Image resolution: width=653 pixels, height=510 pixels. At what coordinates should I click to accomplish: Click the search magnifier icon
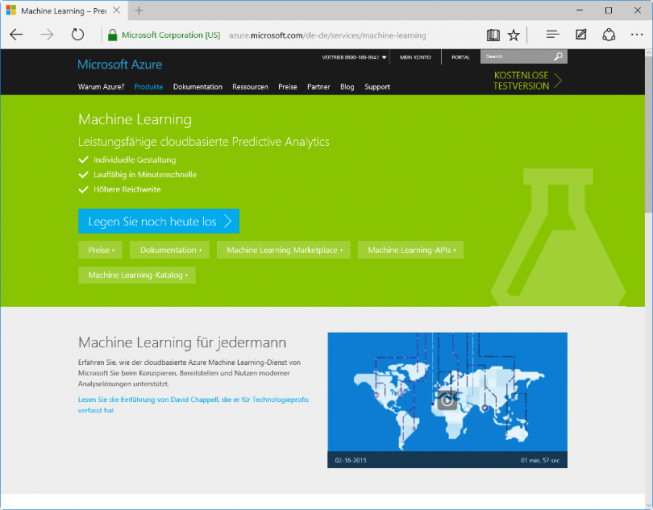(558, 56)
